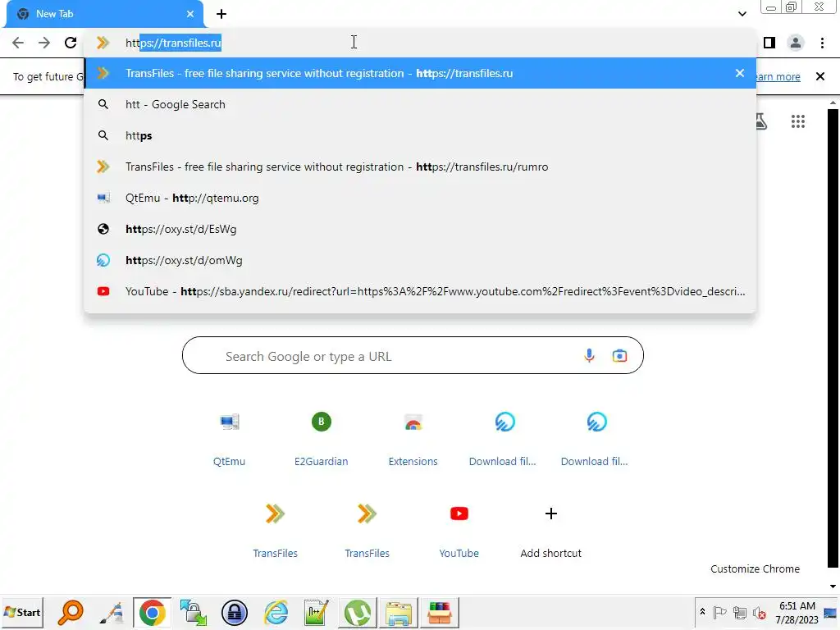
Task: Choose the 'https' search suggestion
Action: pyautogui.click(x=420, y=135)
